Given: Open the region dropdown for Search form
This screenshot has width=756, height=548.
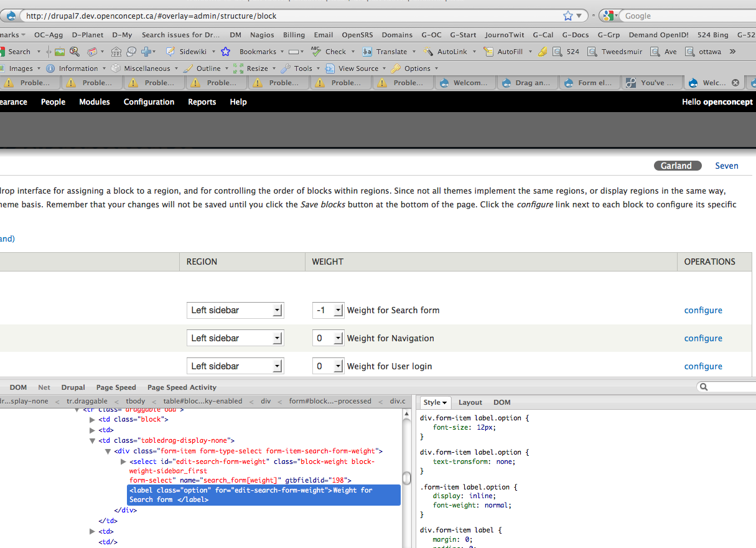Looking at the screenshot, I should pyautogui.click(x=235, y=310).
